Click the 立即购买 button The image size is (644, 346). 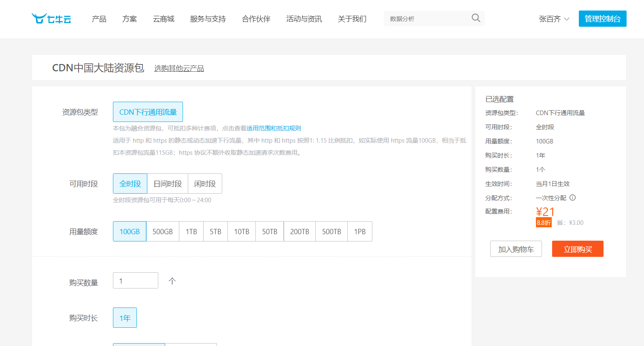tap(578, 249)
